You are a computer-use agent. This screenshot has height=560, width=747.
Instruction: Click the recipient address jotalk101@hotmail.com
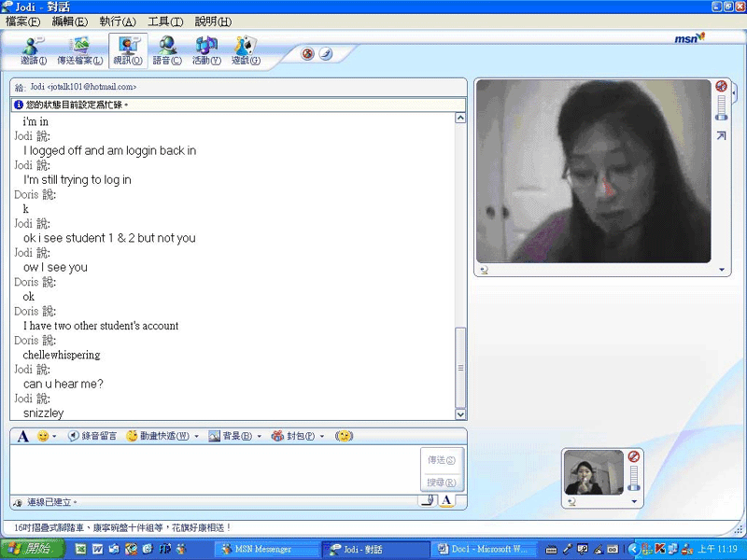click(x=92, y=87)
